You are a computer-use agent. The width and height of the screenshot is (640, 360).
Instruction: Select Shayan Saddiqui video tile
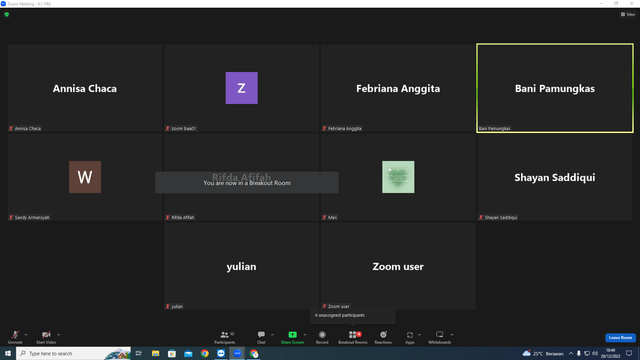coord(555,177)
